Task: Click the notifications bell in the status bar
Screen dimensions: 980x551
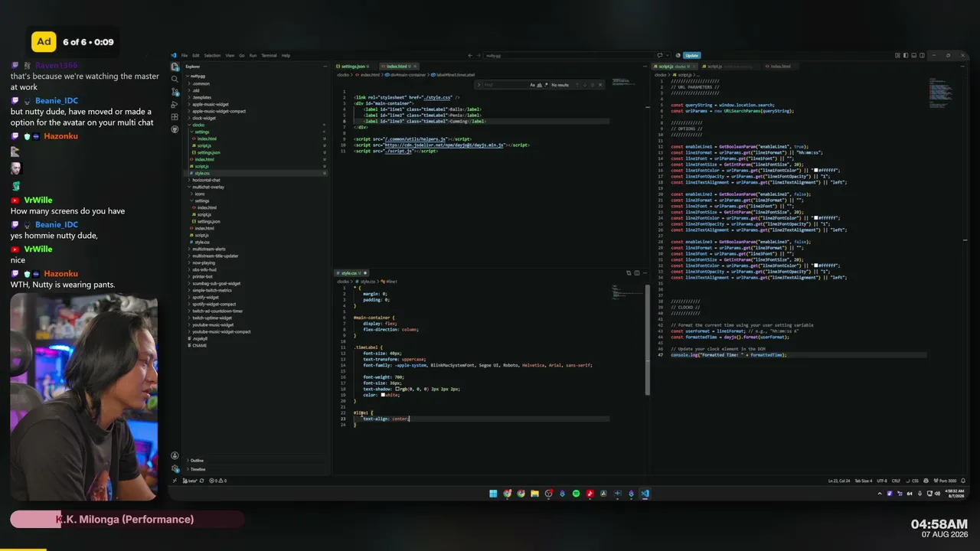Action: tap(962, 481)
